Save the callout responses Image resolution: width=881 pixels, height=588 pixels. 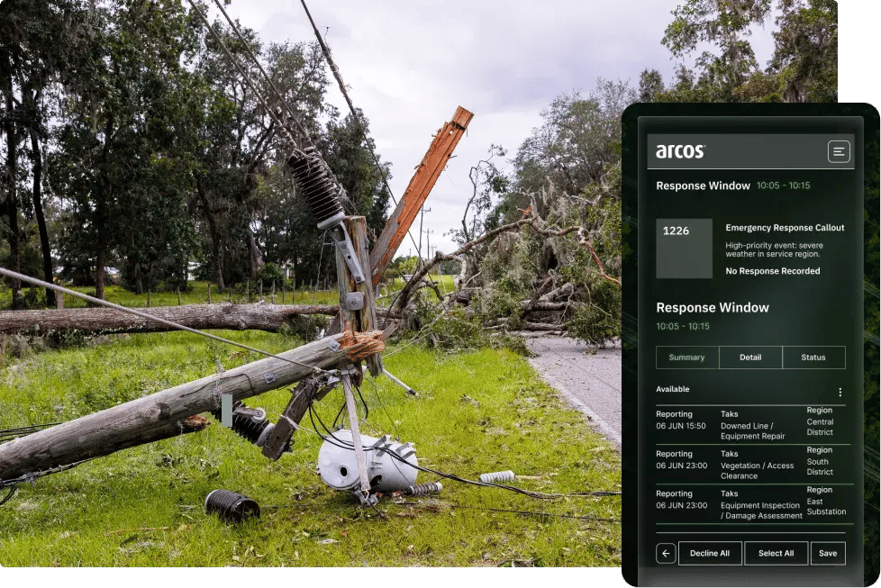[828, 553]
